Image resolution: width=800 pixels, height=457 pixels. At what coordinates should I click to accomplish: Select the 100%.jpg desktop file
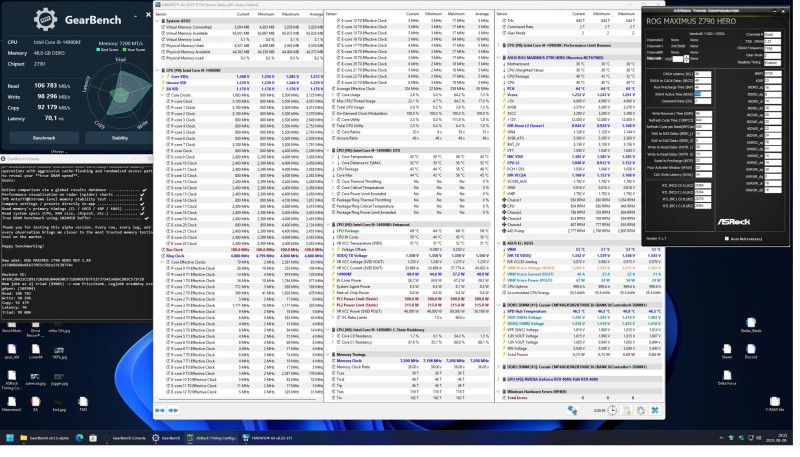tap(59, 353)
